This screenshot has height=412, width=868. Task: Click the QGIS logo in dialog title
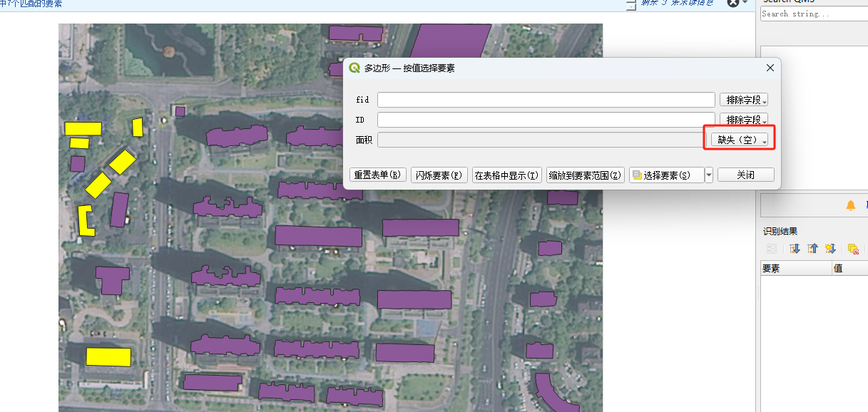point(354,68)
